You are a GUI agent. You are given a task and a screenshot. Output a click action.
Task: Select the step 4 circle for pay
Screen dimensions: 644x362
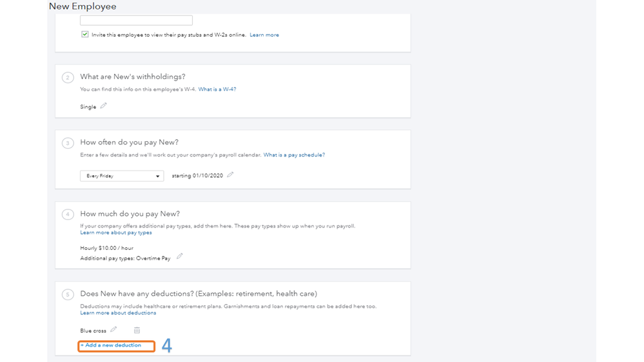68,214
